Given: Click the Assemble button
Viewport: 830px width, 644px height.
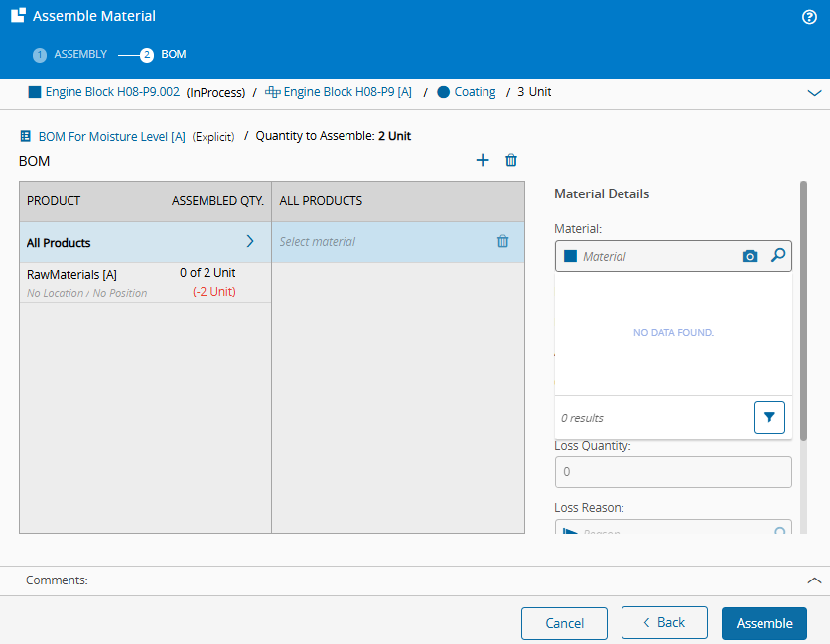Looking at the screenshot, I should (x=763, y=623).
